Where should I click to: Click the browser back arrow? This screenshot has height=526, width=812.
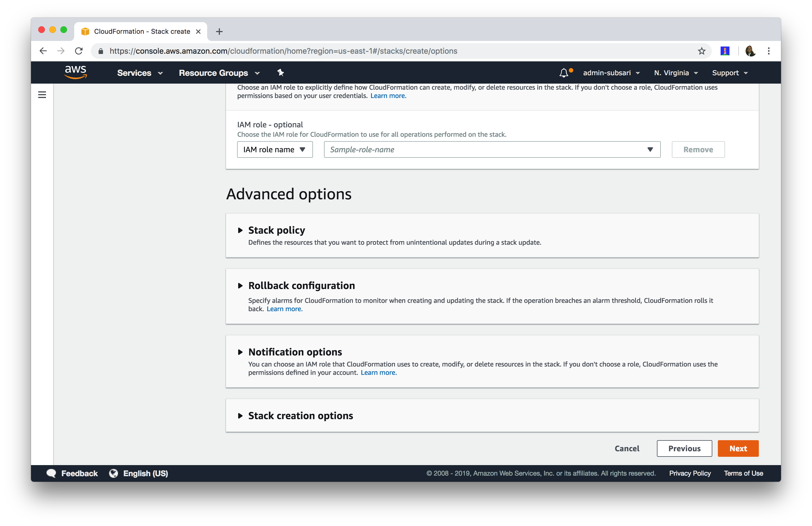[x=43, y=51]
